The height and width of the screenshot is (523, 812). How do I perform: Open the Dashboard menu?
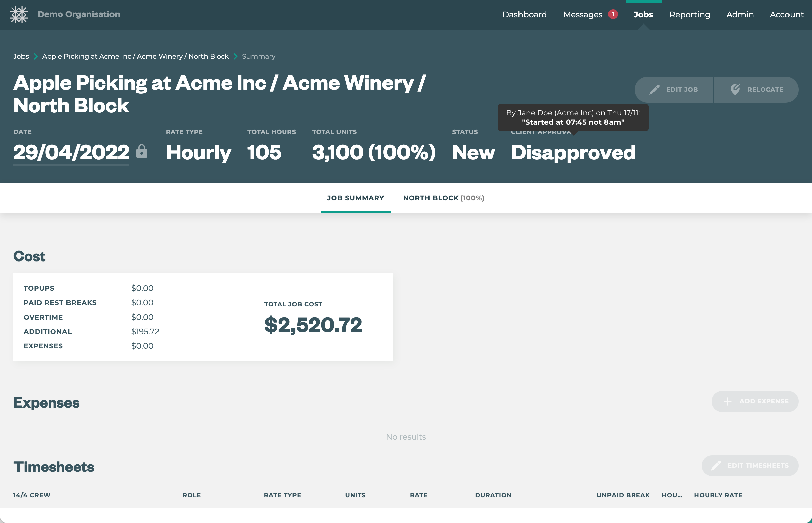pos(524,15)
